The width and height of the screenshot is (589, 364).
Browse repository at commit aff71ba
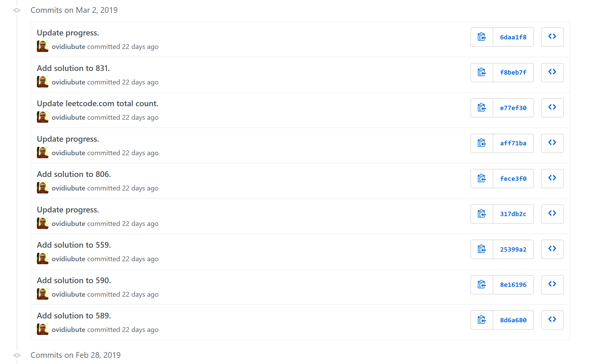click(552, 143)
